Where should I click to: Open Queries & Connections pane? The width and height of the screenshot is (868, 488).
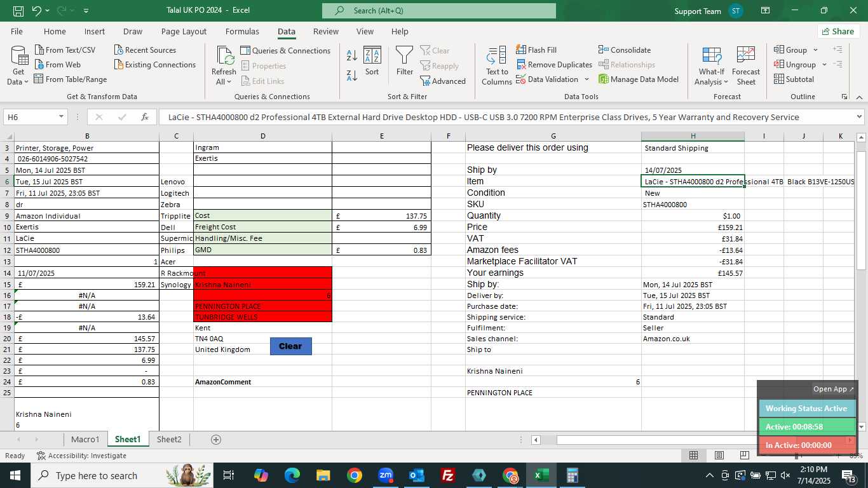point(285,51)
